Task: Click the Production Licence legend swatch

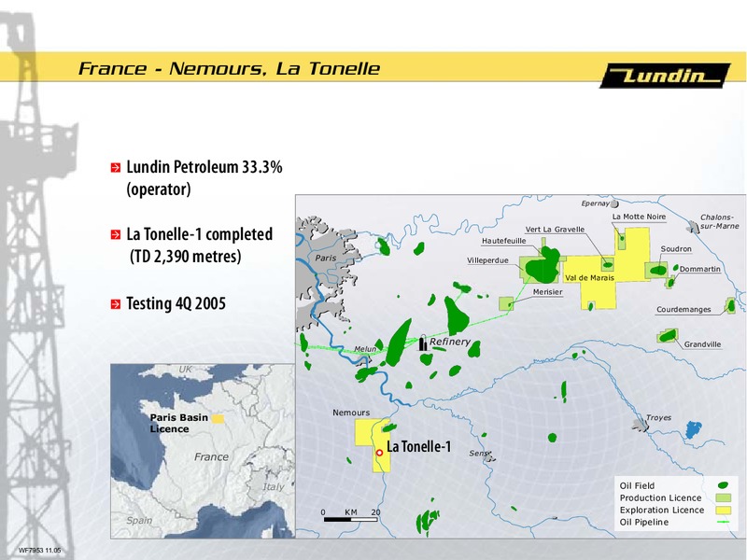Action: pyautogui.click(x=723, y=498)
